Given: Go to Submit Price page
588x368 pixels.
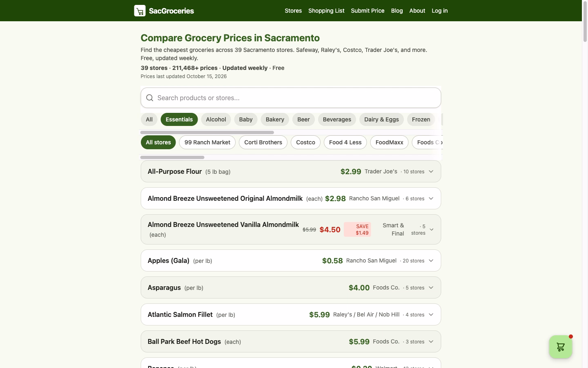Looking at the screenshot, I should click(367, 11).
